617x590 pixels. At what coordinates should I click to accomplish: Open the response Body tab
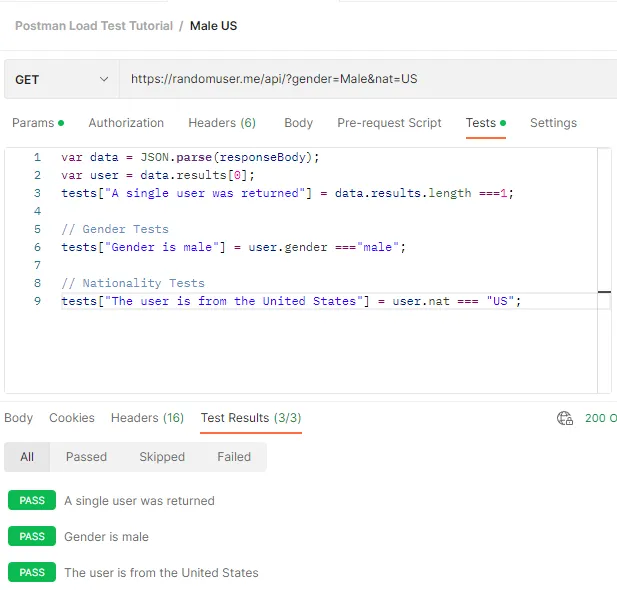pyautogui.click(x=18, y=418)
